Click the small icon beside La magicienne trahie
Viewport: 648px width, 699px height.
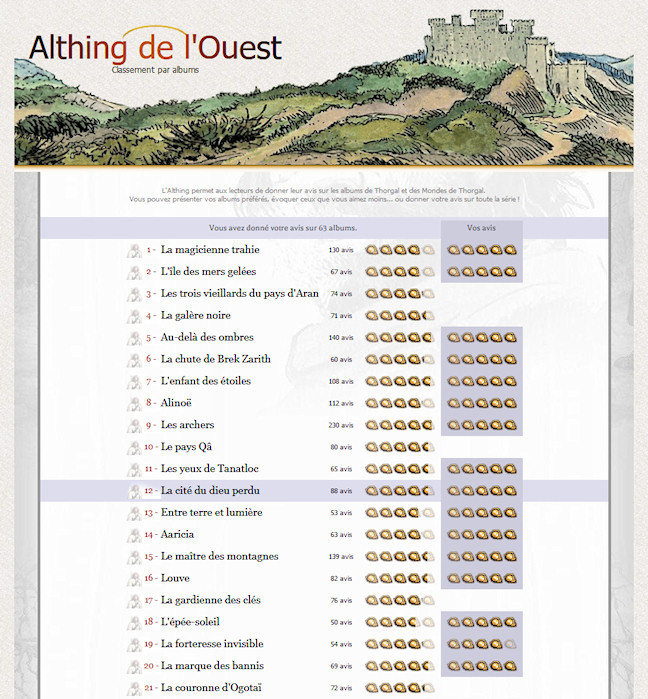point(133,250)
